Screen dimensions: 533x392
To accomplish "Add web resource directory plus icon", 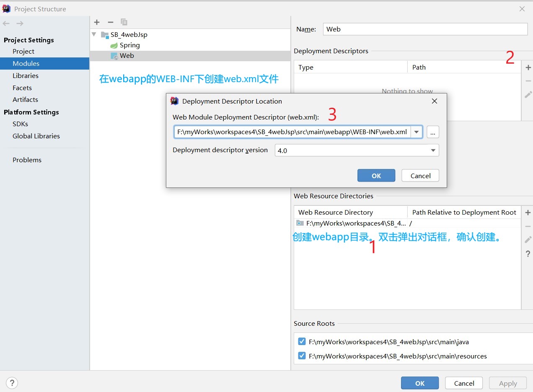I will pos(528,213).
